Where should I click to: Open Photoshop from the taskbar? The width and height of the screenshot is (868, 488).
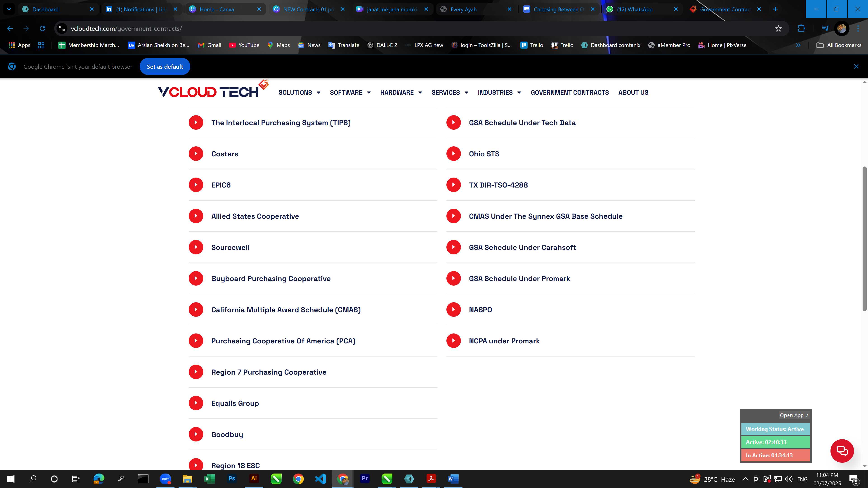[232, 479]
